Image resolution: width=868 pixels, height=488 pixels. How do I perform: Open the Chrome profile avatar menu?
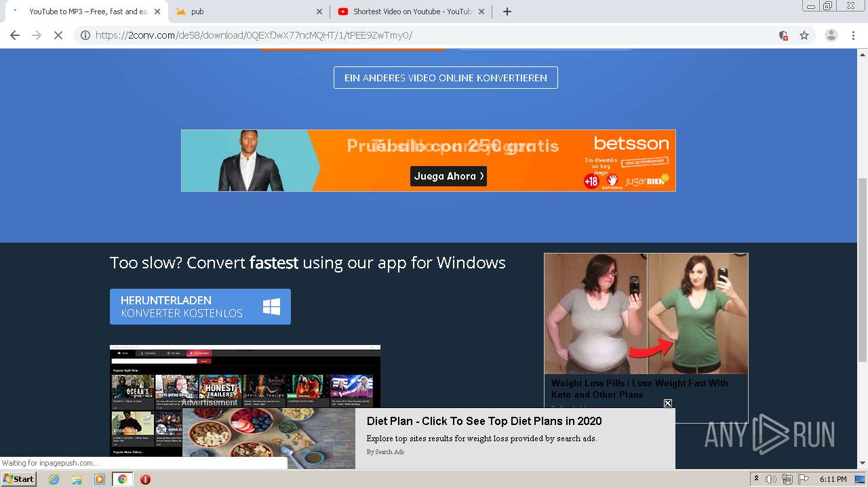click(x=831, y=35)
